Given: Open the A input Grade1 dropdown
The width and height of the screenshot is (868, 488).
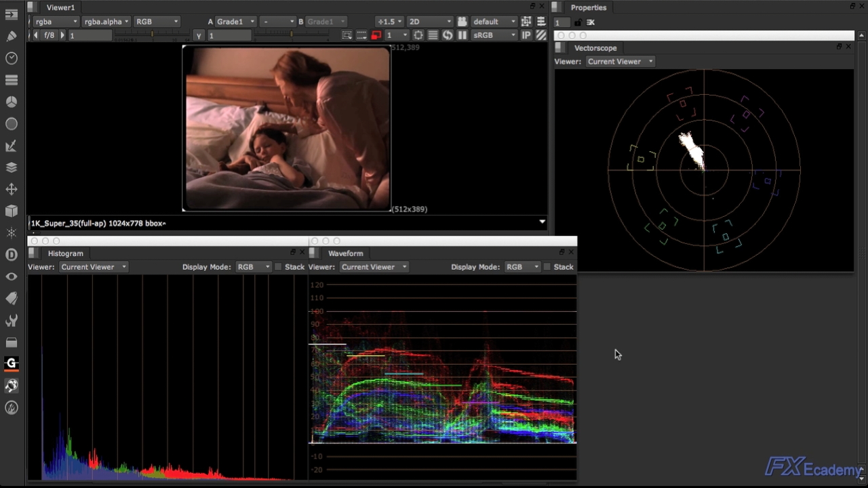Looking at the screenshot, I should coord(235,22).
